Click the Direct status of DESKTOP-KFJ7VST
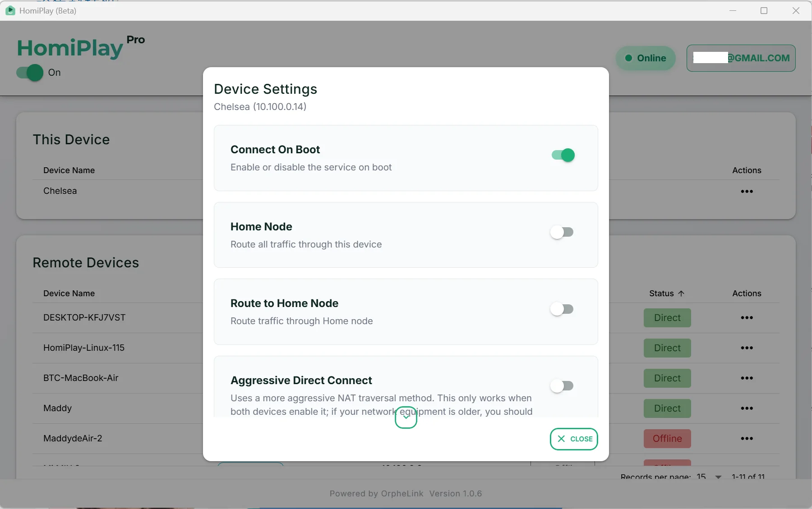Viewport: 812px width, 509px height. (x=667, y=318)
